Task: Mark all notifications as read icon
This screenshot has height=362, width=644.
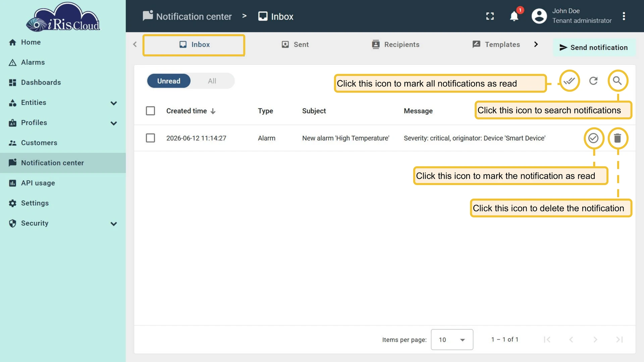Action: pyautogui.click(x=569, y=81)
